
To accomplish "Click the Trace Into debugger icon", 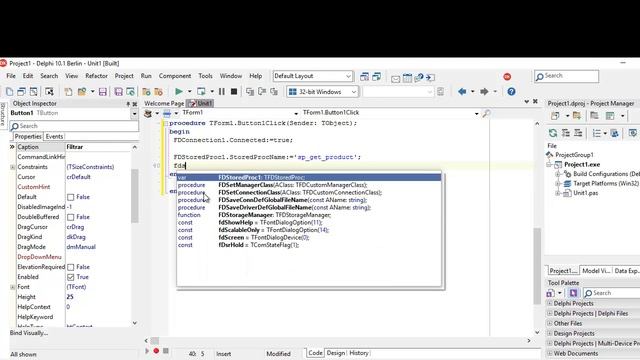I will click(x=250, y=91).
